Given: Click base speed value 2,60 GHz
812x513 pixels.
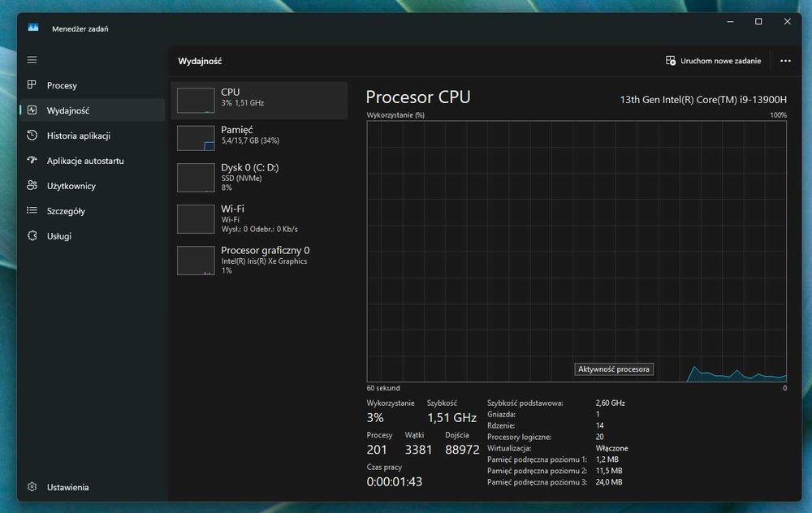Looking at the screenshot, I should click(x=610, y=403).
